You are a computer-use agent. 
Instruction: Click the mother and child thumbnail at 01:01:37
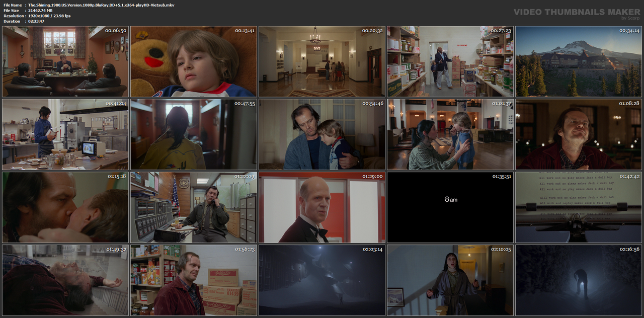tap(450, 134)
